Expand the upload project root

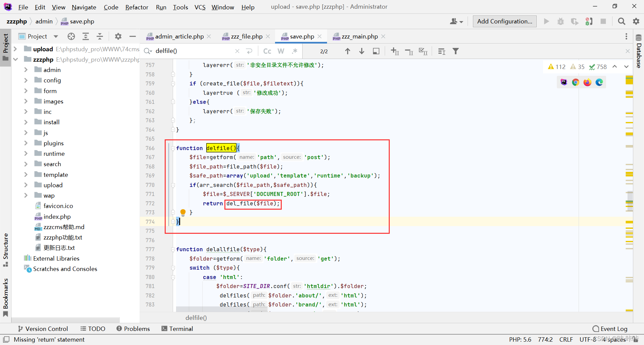pyautogui.click(x=15, y=49)
